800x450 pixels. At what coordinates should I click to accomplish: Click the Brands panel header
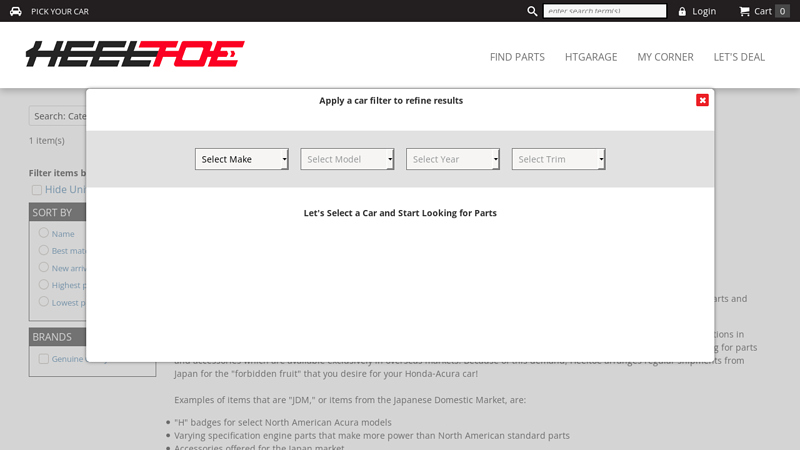coord(58,337)
